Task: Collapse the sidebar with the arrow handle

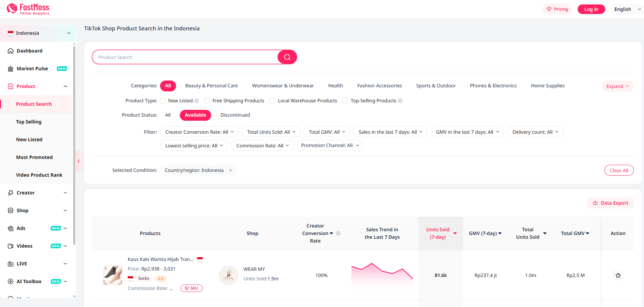Action: pos(79,161)
